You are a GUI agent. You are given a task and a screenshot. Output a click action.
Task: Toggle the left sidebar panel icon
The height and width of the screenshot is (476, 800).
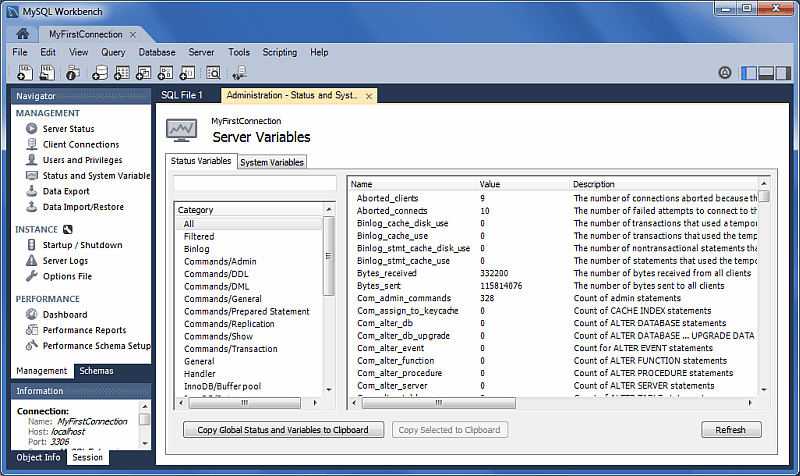pos(749,73)
